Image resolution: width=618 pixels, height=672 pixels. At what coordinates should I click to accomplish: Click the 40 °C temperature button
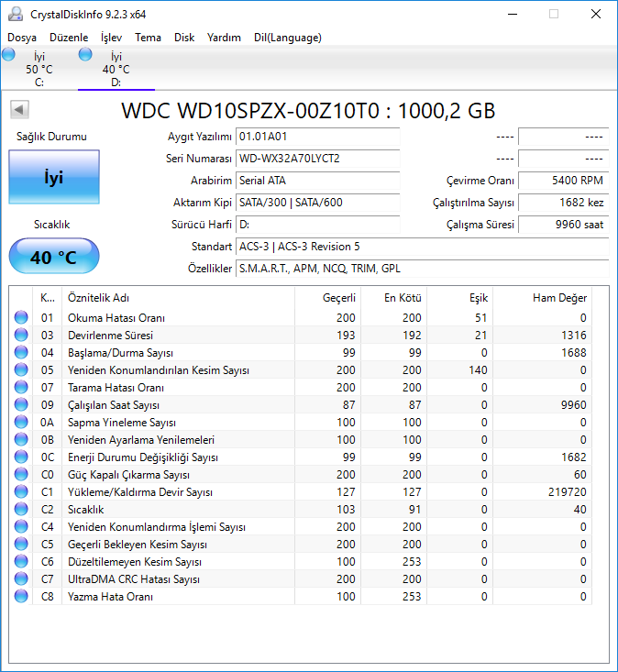(54, 257)
